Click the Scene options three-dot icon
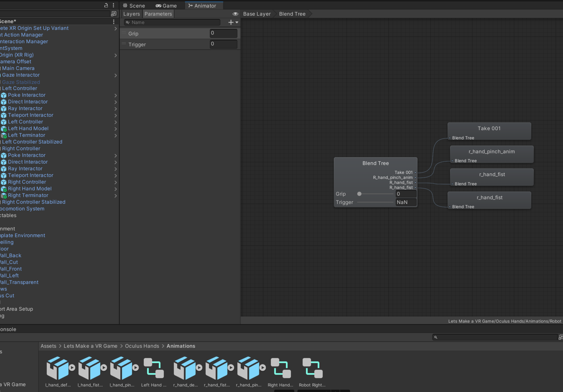This screenshot has height=392, width=563. tap(114, 22)
